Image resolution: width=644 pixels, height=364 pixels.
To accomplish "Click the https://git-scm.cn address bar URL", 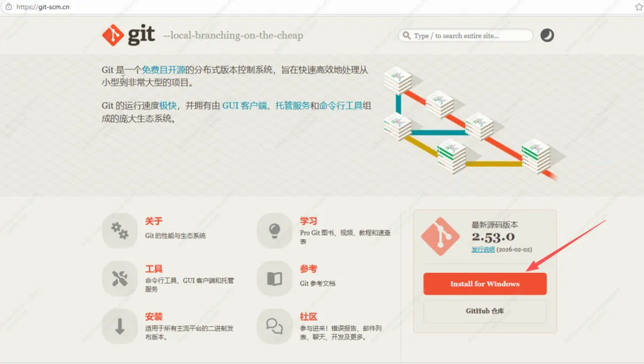I will pos(43,7).
